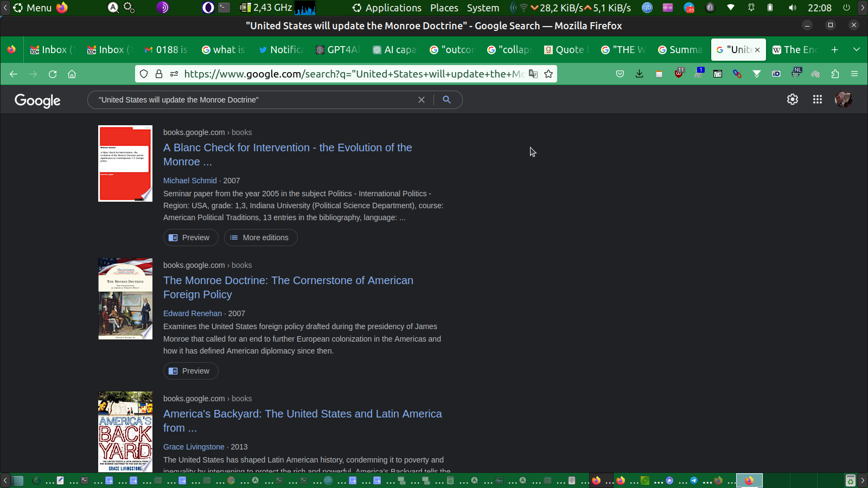
Task: Open the America's Backyard cover thumbnail
Action: [x=125, y=432]
